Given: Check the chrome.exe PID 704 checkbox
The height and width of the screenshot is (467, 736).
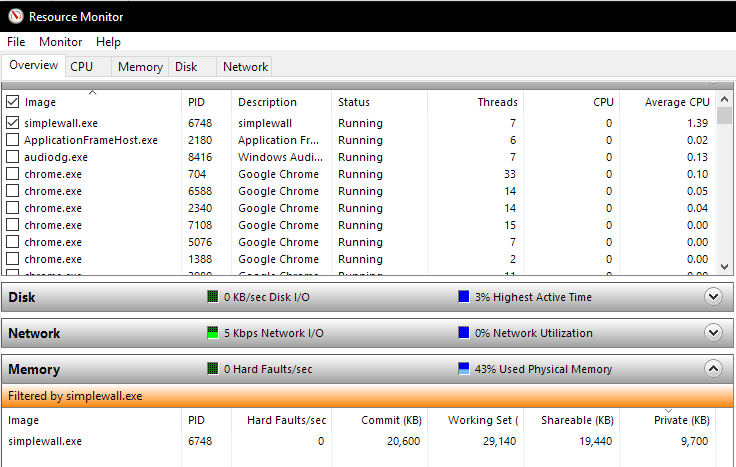Looking at the screenshot, I should click(13, 174).
